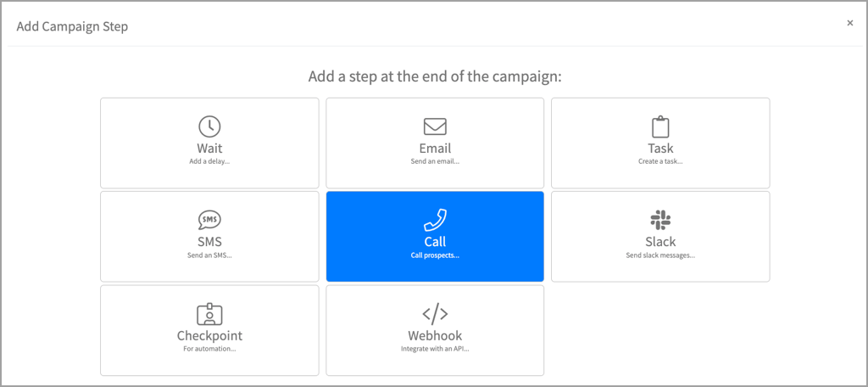Select the Webhook code brackets icon
The width and height of the screenshot is (868, 387).
[435, 314]
